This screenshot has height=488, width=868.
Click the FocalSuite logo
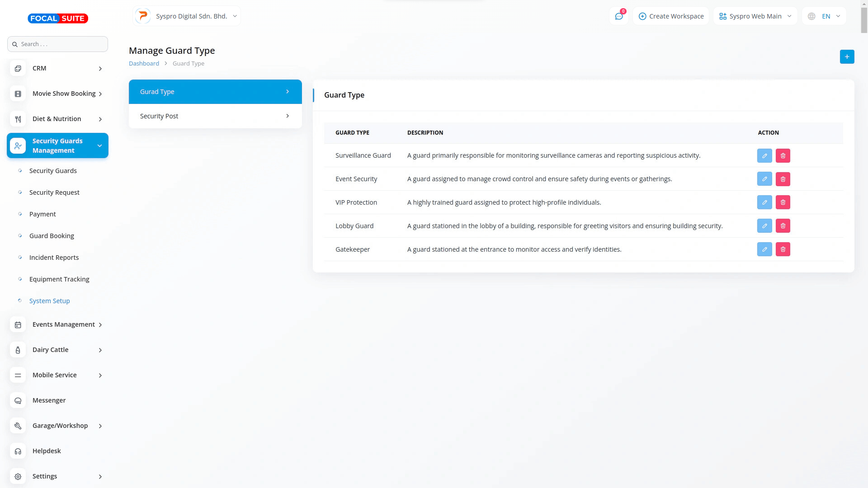58,19
